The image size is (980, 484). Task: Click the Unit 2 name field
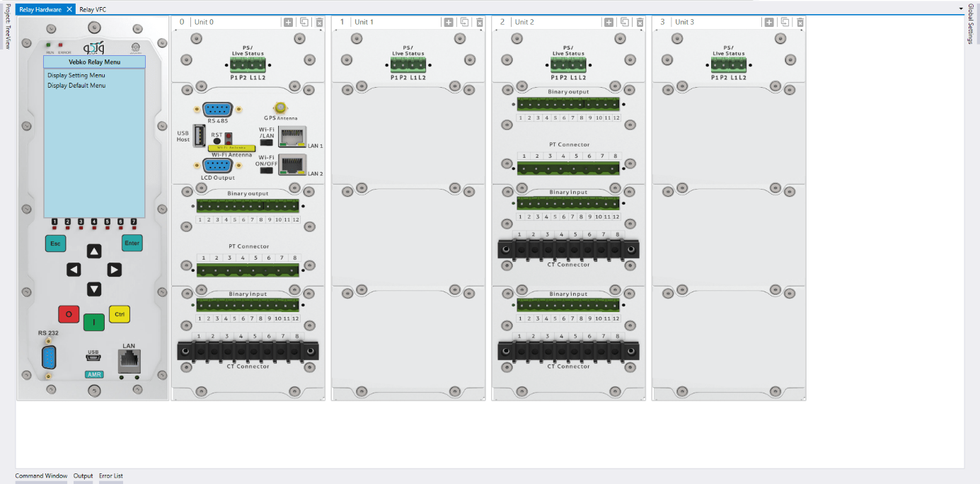coord(557,22)
